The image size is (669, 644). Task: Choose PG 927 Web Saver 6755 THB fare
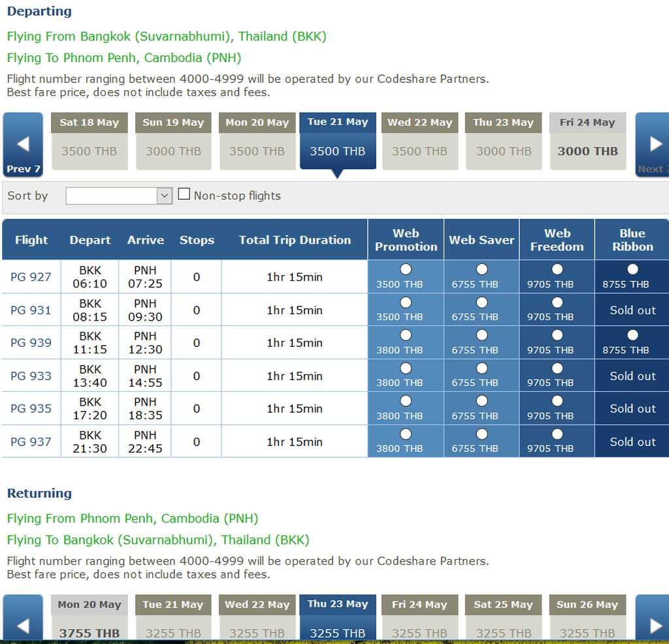(x=481, y=269)
